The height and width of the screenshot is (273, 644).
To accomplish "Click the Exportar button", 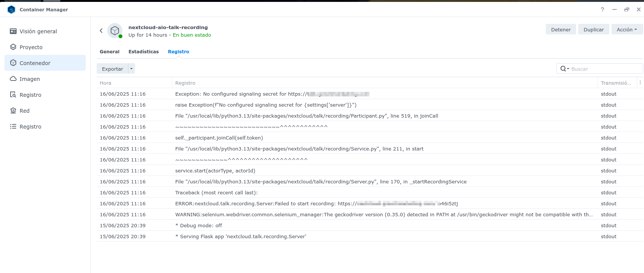I will pyautogui.click(x=113, y=69).
